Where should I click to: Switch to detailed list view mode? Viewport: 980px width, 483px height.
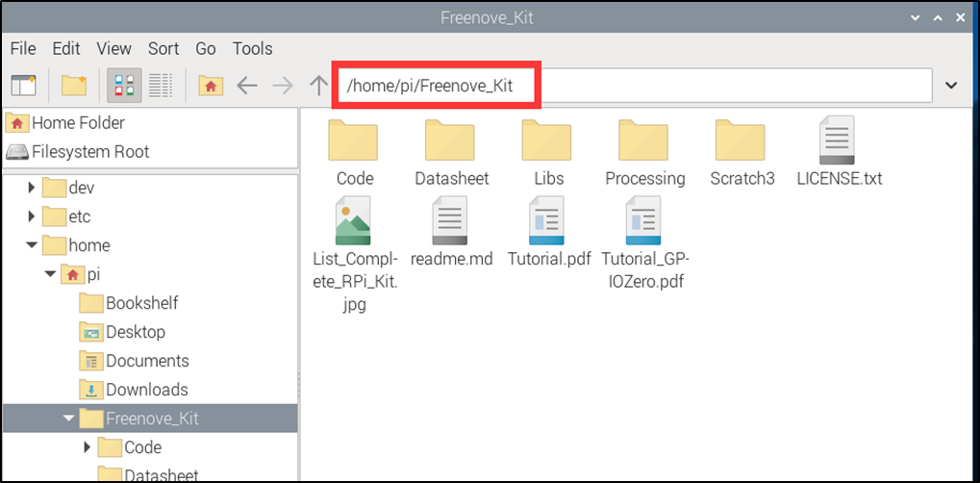coord(161,85)
